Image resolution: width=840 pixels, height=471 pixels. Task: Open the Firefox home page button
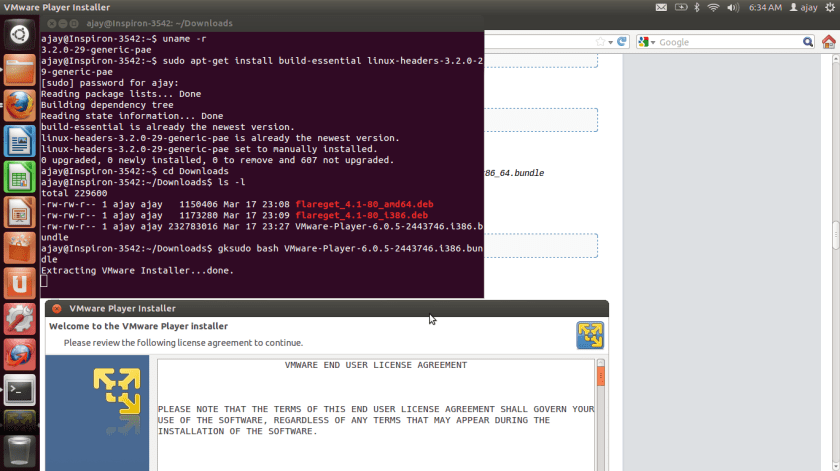click(829, 42)
